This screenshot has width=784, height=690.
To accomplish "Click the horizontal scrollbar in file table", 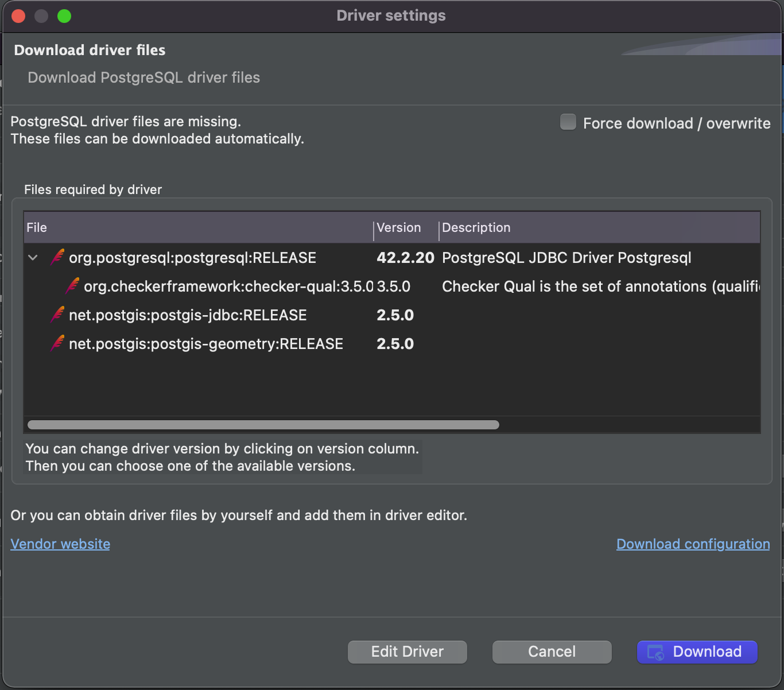I will [263, 425].
